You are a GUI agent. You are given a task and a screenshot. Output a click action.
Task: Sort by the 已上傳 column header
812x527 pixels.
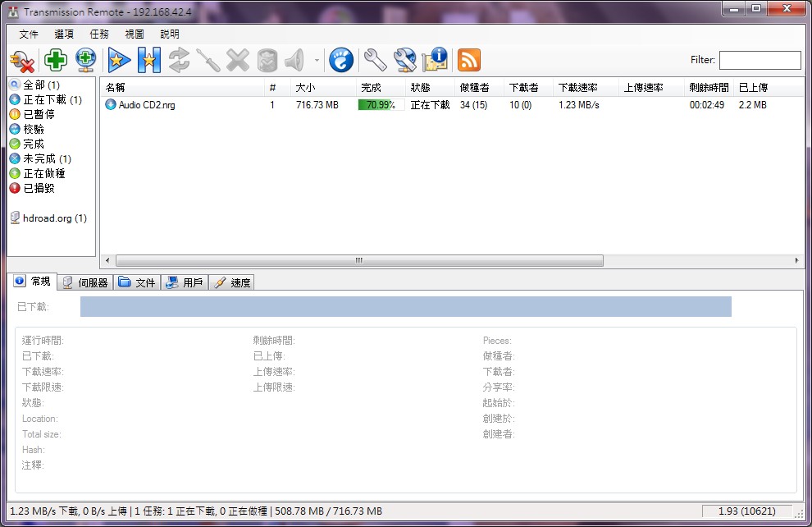[x=769, y=88]
